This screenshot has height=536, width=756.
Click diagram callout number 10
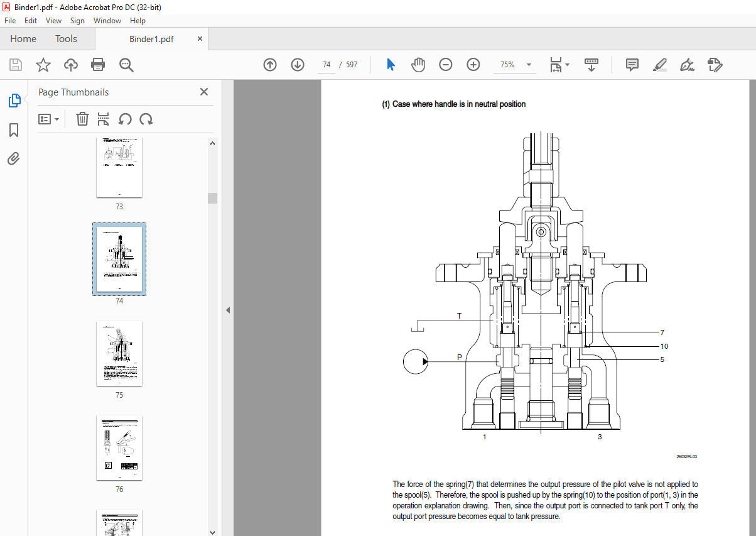click(664, 346)
